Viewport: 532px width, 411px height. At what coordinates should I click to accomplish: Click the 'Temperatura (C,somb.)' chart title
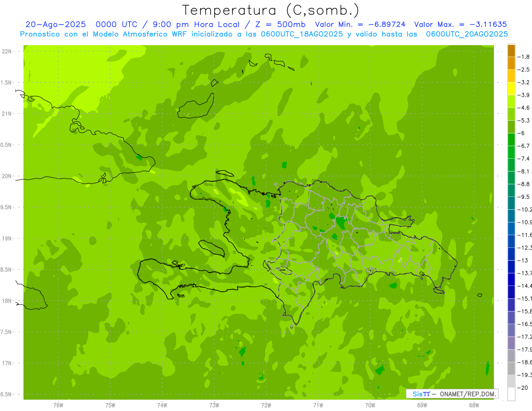tap(271, 10)
